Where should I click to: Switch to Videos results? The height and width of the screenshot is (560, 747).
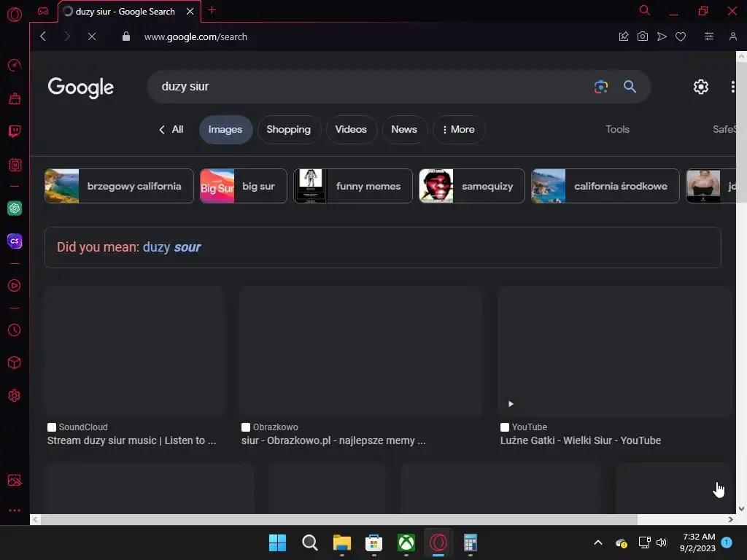351,130
